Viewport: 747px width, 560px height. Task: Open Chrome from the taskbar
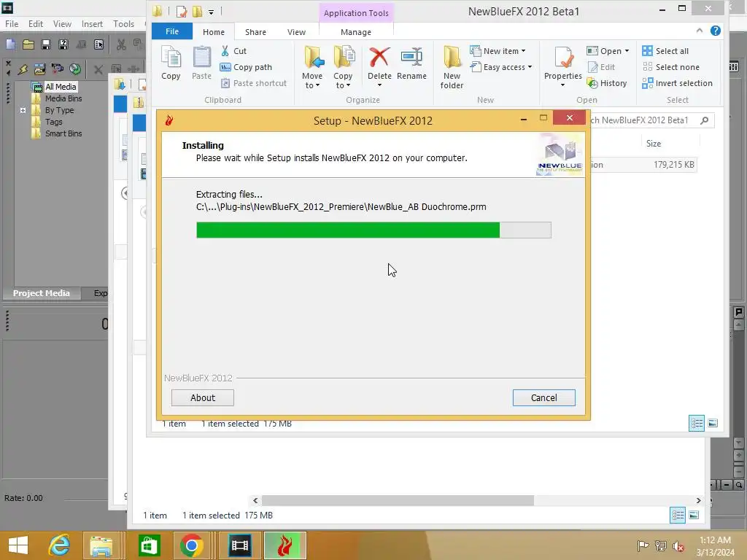(x=192, y=545)
